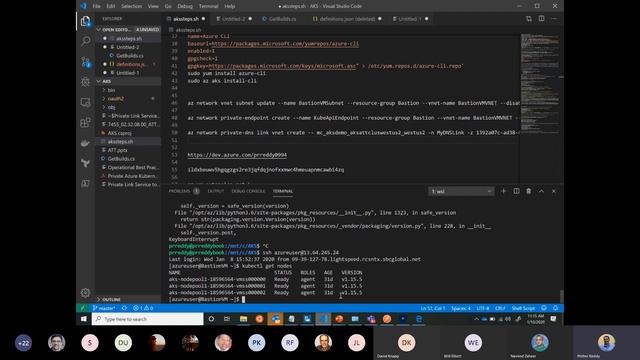The height and width of the screenshot is (360, 640).
Task: Open the Source Control view
Action: click(x=85, y=62)
